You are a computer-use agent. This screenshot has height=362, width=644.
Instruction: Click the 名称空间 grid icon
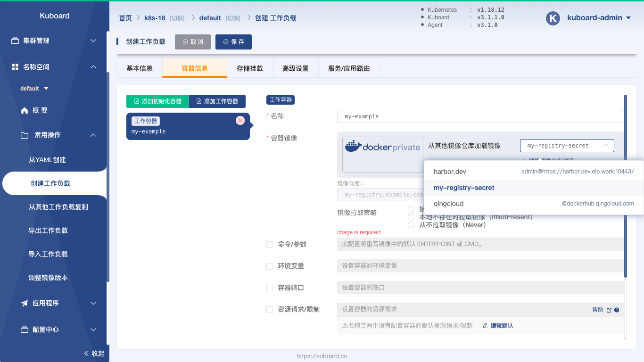click(x=15, y=67)
